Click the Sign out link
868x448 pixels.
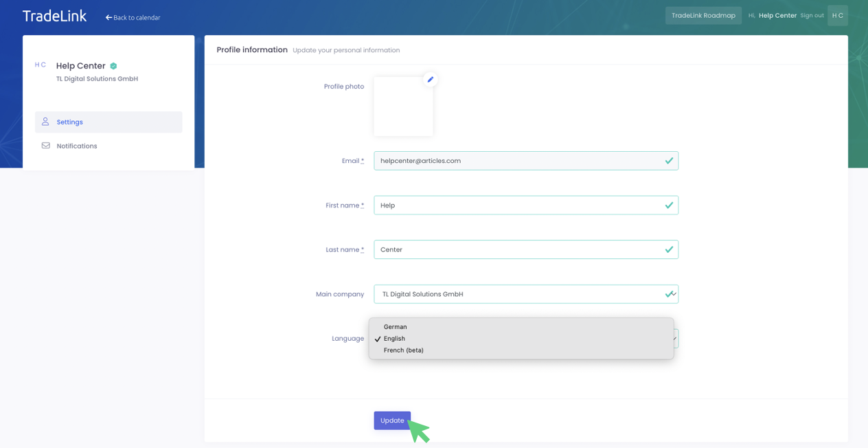(x=812, y=16)
